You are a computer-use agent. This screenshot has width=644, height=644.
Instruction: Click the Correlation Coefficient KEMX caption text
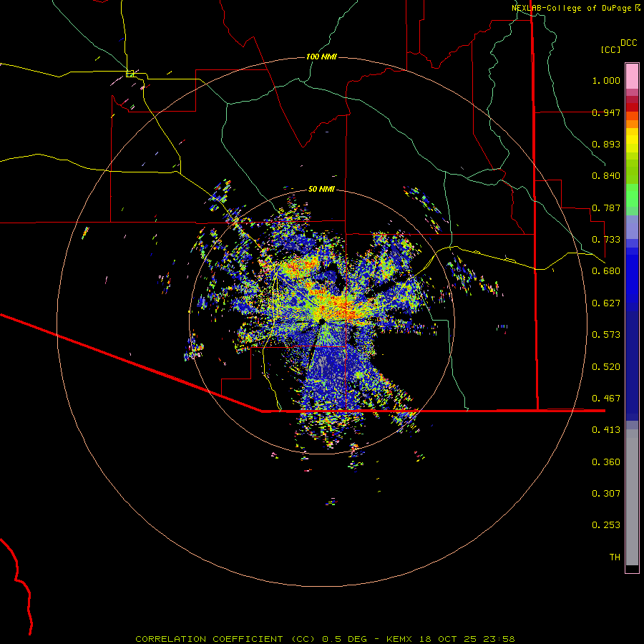(325, 639)
